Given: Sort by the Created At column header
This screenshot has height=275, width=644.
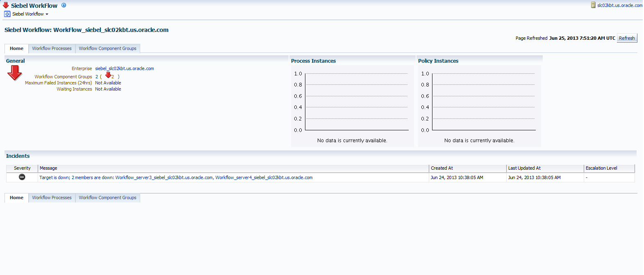Looking at the screenshot, I should click(468, 168).
